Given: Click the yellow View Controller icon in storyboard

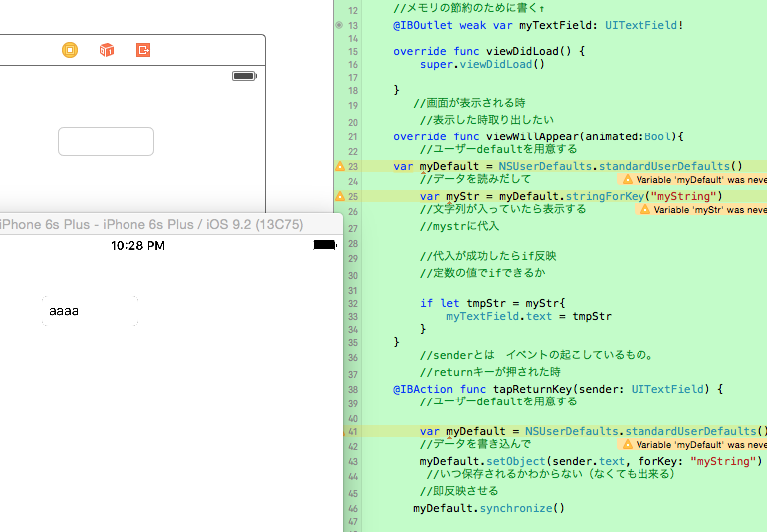Looking at the screenshot, I should pyautogui.click(x=70, y=50).
